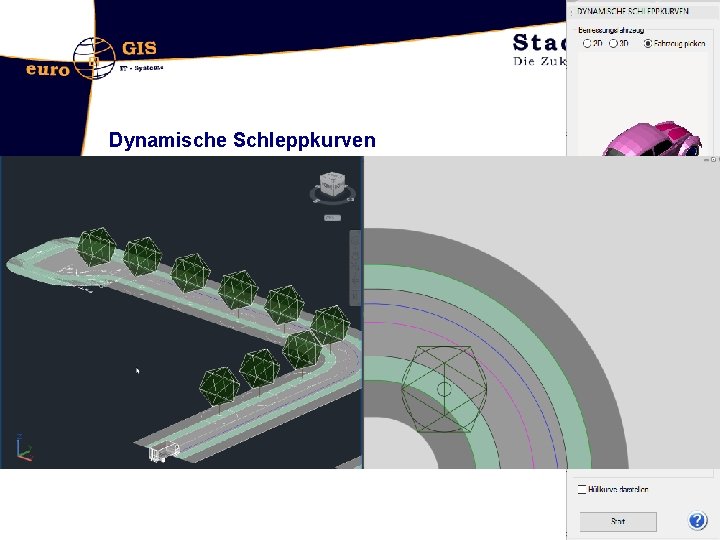Image resolution: width=720 pixels, height=540 pixels.
Task: Click the Start button
Action: click(618, 522)
